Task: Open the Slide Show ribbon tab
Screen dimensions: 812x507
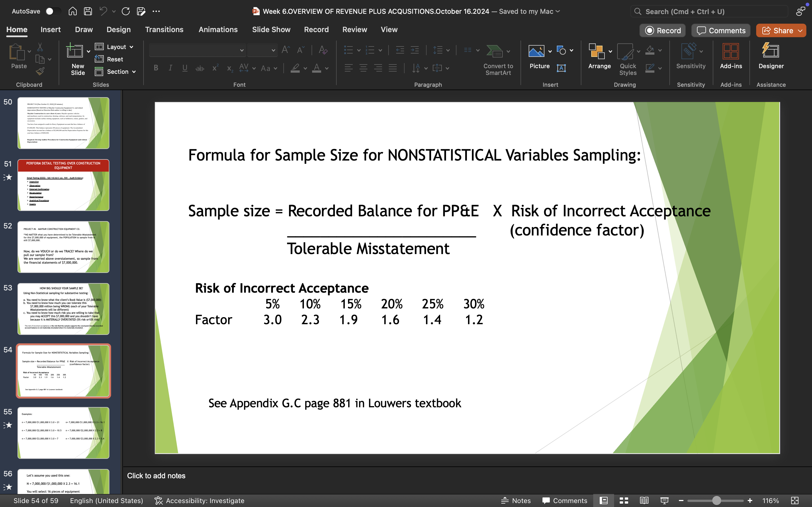Action: click(x=271, y=30)
